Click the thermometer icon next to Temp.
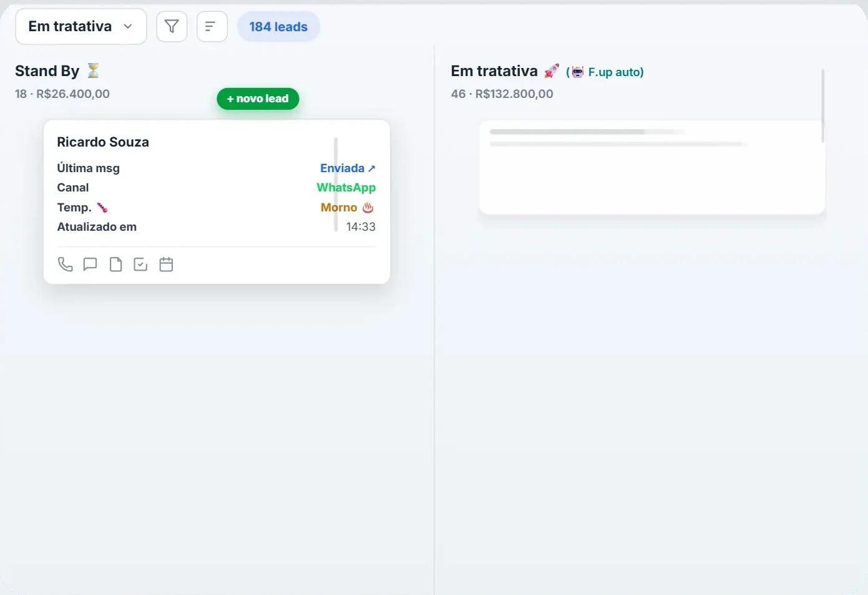Screen dimensions: 868x595 pyautogui.click(x=102, y=208)
